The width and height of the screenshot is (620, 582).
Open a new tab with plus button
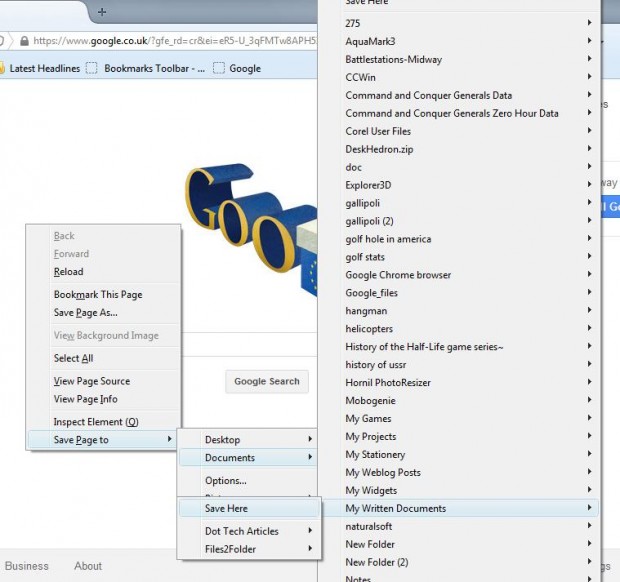tap(102, 12)
